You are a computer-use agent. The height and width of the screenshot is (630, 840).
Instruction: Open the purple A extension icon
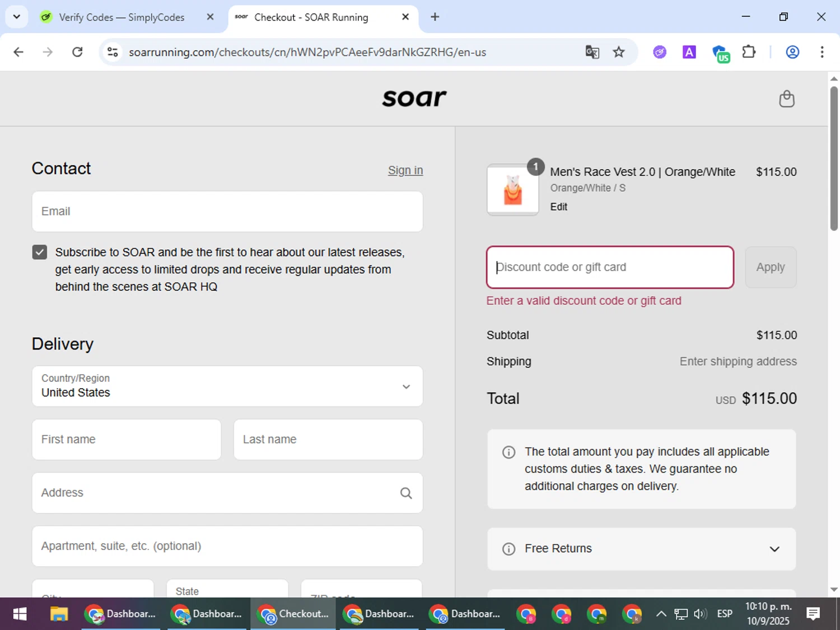(689, 52)
